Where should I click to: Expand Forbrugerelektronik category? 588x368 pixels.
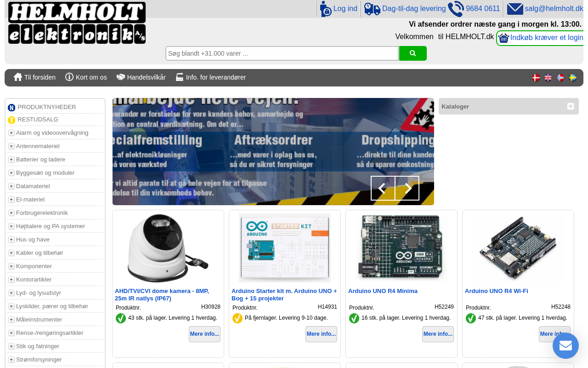click(11, 213)
